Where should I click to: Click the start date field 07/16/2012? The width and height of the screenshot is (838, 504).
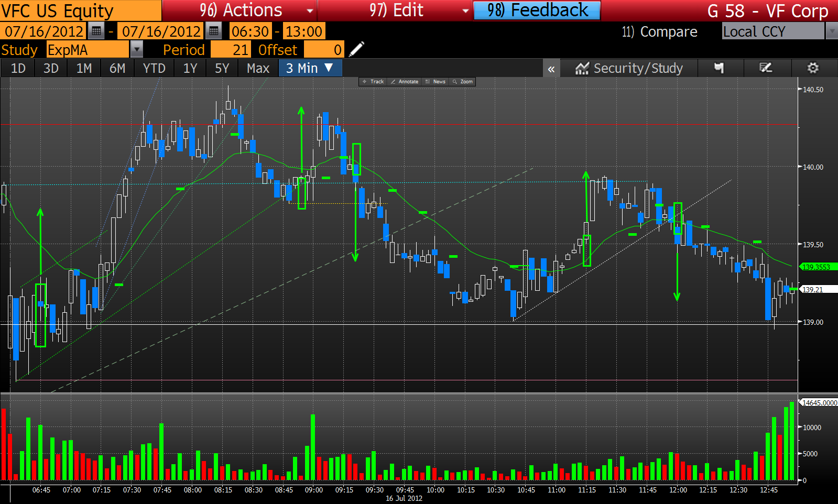click(43, 31)
